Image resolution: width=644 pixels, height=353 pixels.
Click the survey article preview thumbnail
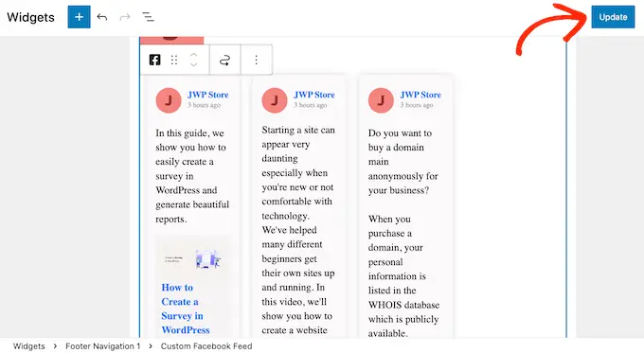[x=192, y=258]
